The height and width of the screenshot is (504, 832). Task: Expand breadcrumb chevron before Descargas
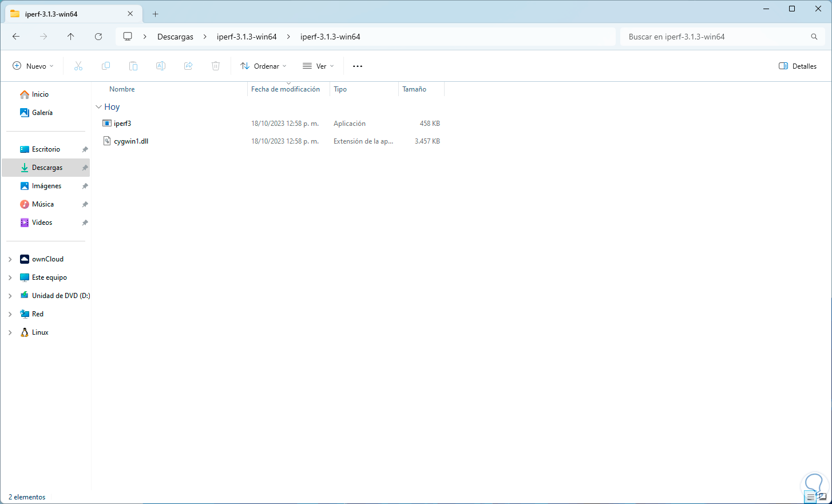tap(145, 37)
